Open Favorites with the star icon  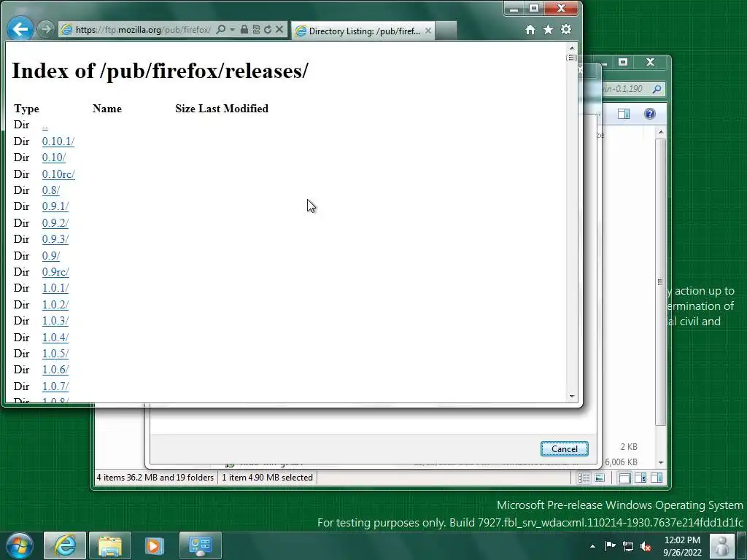click(x=548, y=29)
